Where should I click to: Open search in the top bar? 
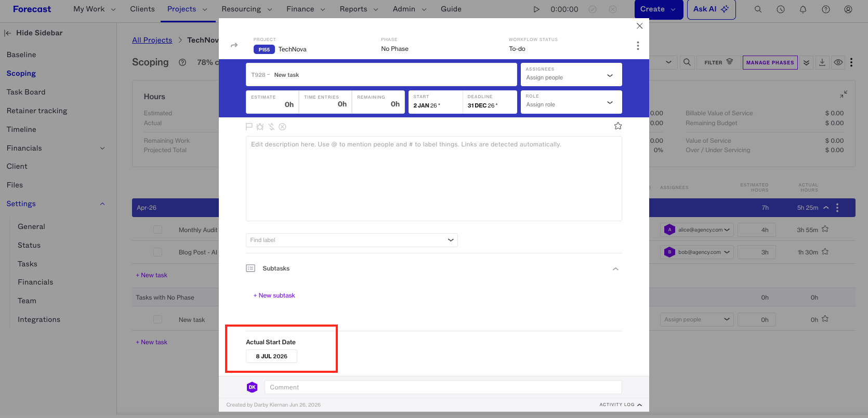click(x=758, y=9)
